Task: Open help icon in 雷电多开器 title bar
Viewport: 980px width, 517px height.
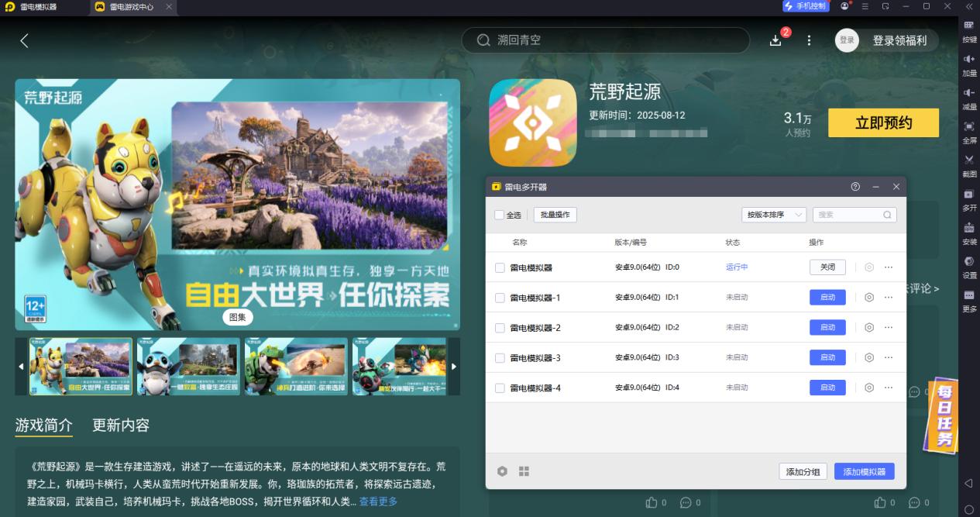Action: 855,187
